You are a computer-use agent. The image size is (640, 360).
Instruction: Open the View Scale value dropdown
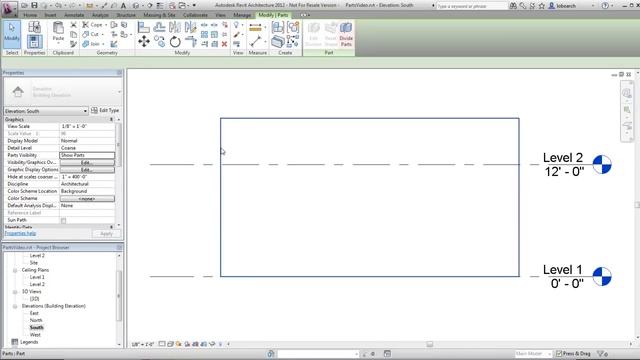(87, 127)
